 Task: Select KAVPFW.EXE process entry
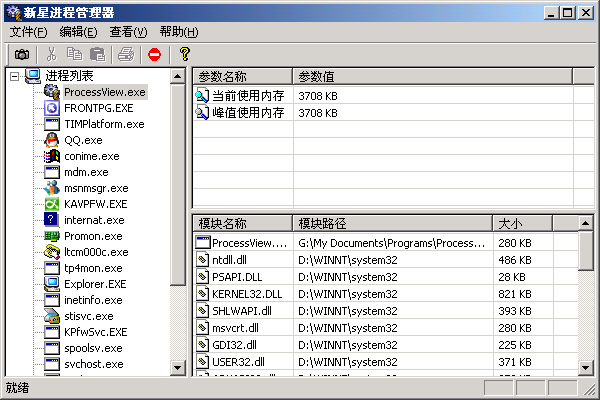tap(95, 204)
